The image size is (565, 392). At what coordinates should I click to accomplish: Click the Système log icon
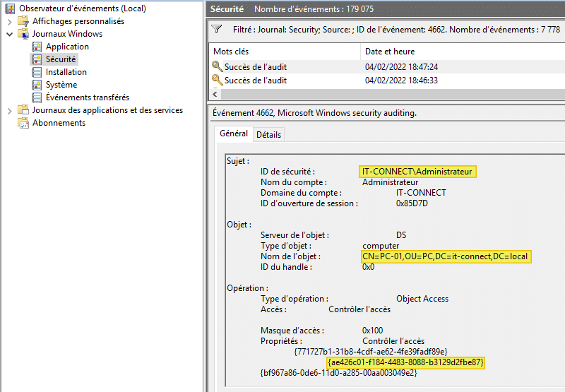coord(37,85)
